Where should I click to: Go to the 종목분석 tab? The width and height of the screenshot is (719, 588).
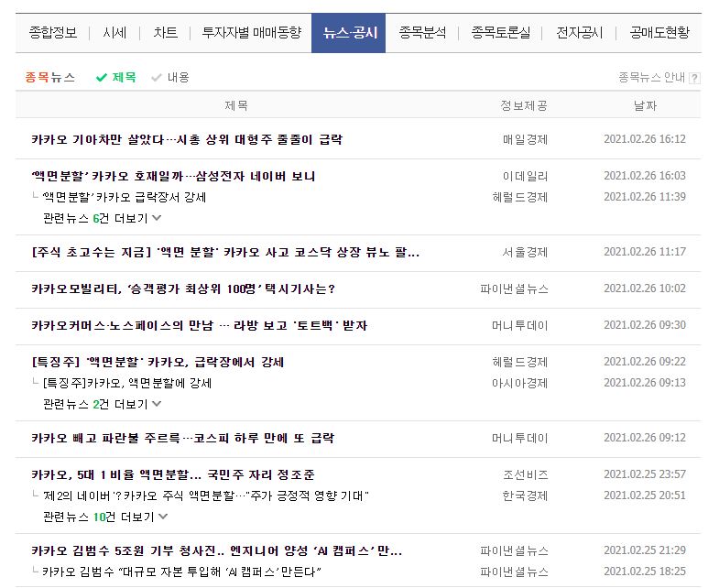(422, 33)
